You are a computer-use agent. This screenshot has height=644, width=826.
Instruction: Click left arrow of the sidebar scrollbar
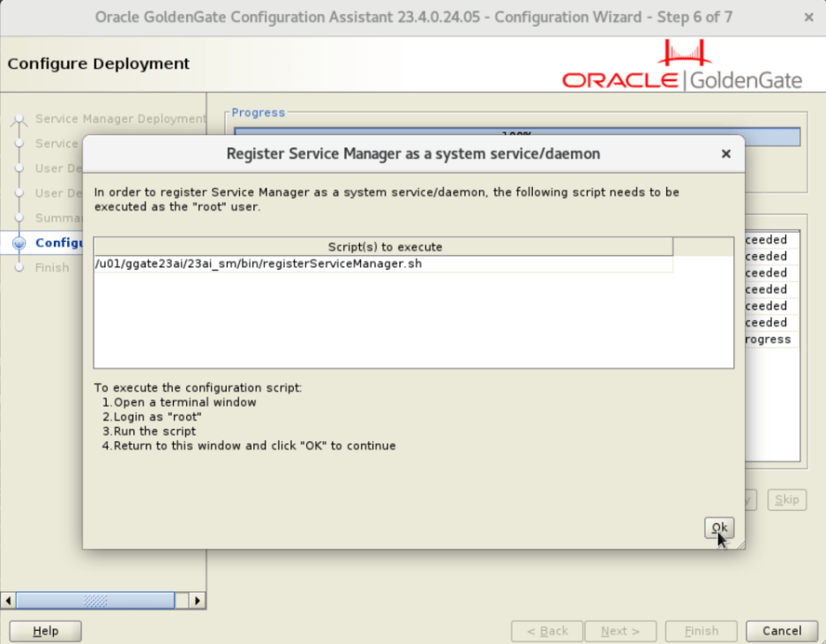(9, 600)
